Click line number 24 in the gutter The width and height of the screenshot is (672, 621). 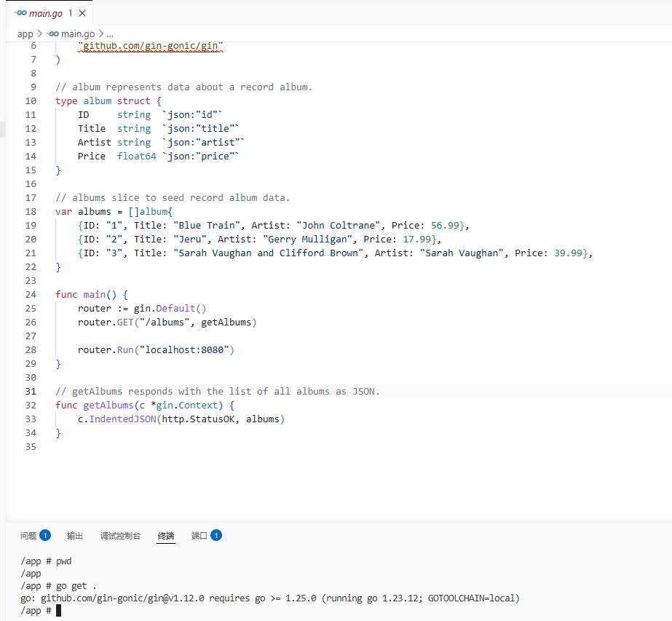(31, 295)
